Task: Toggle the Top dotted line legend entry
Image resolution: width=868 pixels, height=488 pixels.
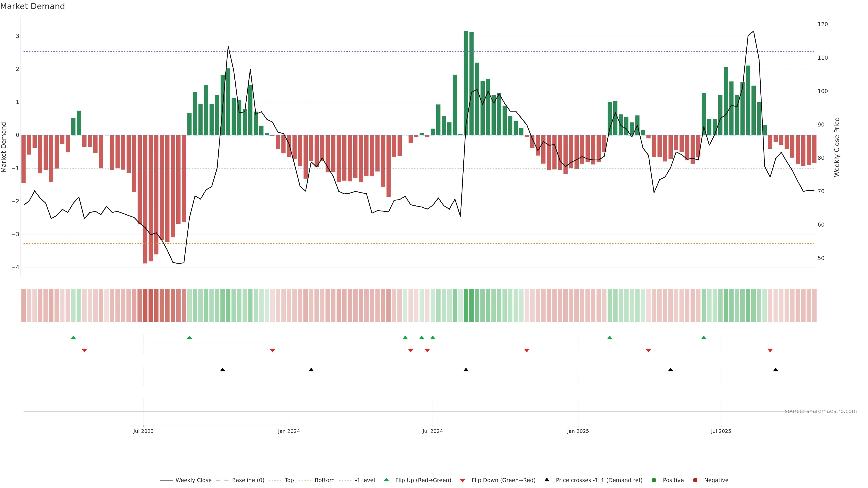Action: [289, 480]
